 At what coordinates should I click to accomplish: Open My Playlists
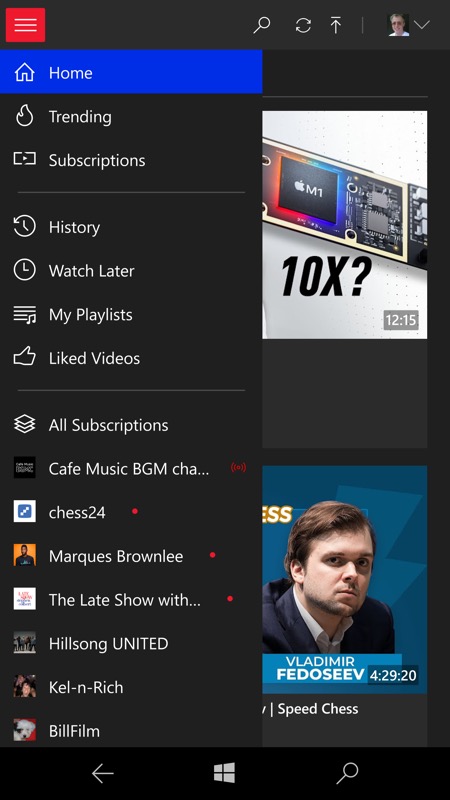coord(131,314)
